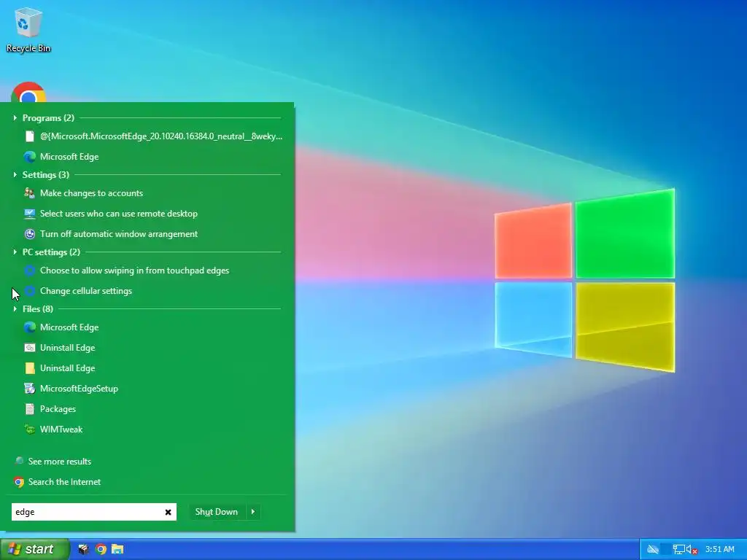This screenshot has height=560, width=747.
Task: Click gear icon beside Choose to allow swiping
Action: pyautogui.click(x=29, y=271)
